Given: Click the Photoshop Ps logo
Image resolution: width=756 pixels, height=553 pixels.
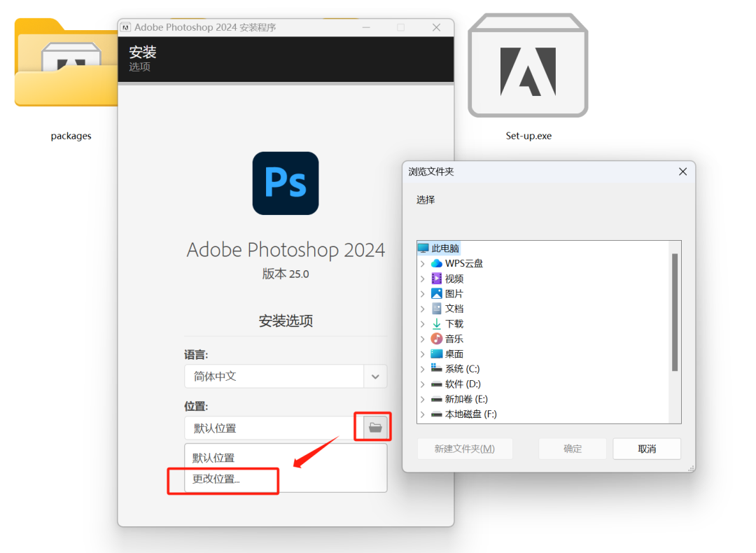Looking at the screenshot, I should coord(286,183).
